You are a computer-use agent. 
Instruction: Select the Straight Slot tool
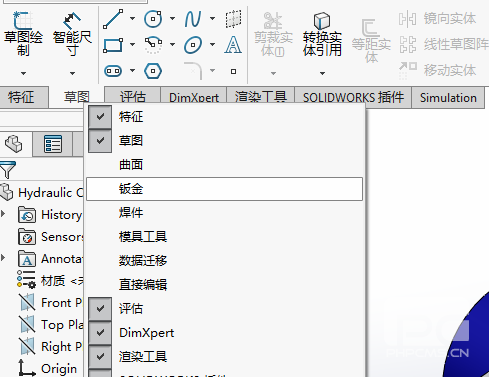click(113, 71)
